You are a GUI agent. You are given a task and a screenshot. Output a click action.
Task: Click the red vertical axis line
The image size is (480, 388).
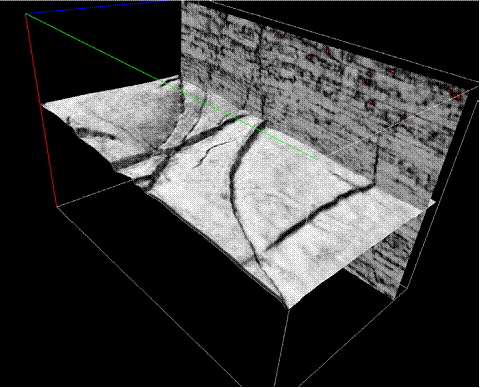coord(41,110)
